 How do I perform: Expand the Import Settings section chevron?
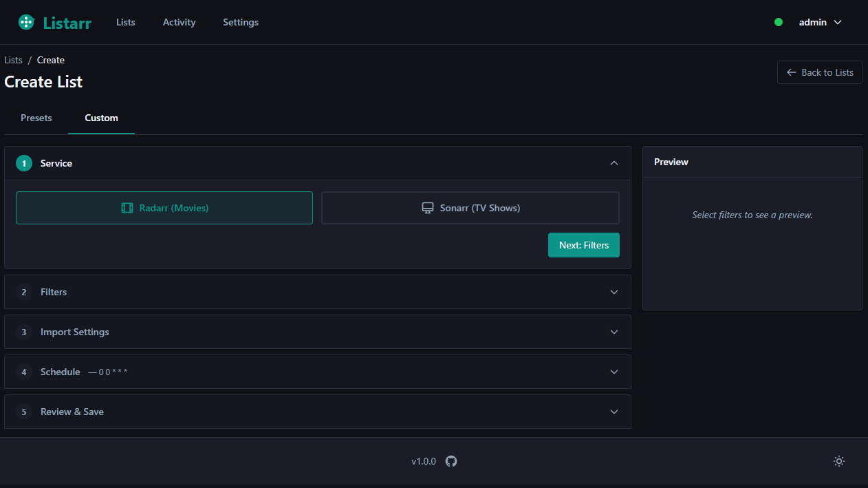click(614, 332)
